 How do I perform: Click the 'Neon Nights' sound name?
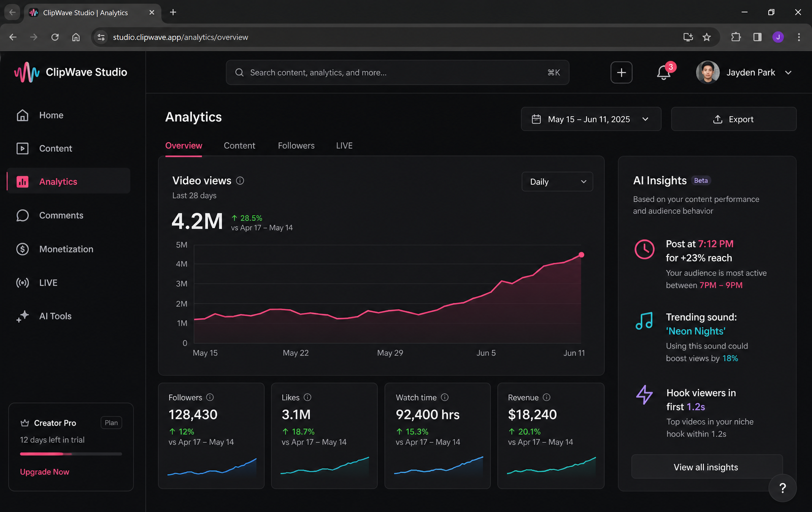coord(696,331)
